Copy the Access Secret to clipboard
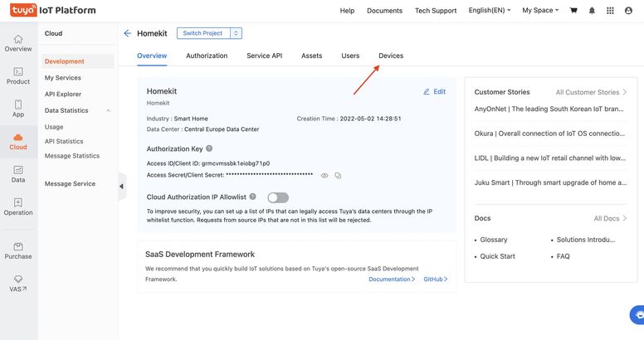The image size is (644, 340). [x=338, y=176]
